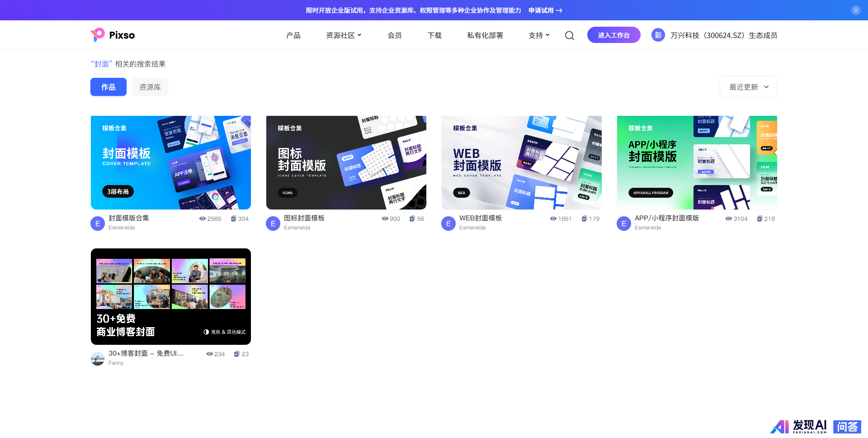This screenshot has height=438, width=868.
Task: Open search with the magnifier icon
Action: (x=570, y=35)
